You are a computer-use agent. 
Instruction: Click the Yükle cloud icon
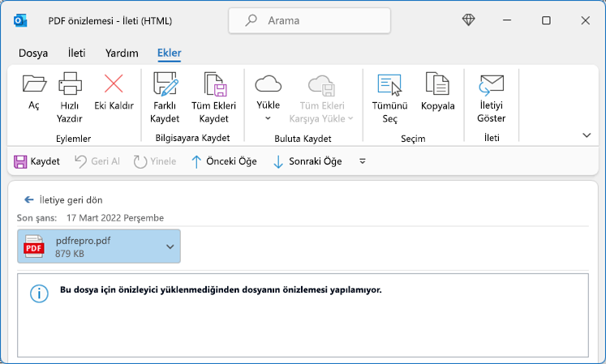pos(268,84)
